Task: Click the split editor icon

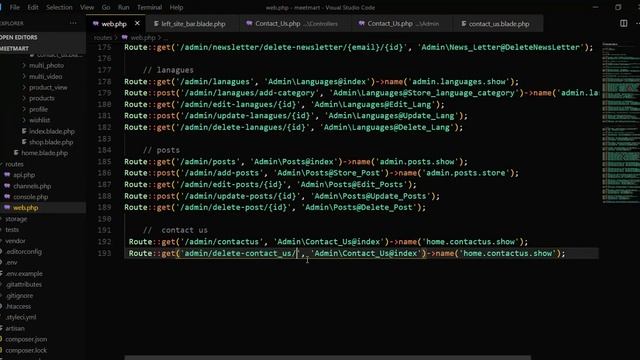Action: [623, 23]
